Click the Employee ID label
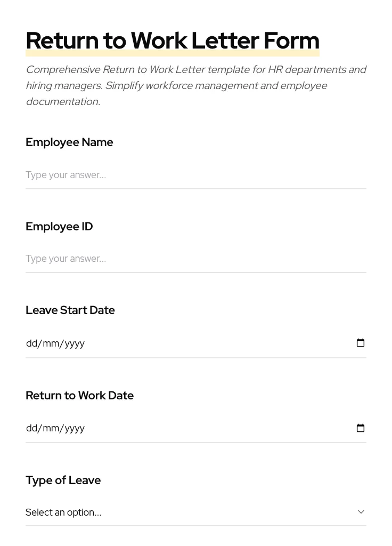The image size is (392, 546). pos(59,226)
